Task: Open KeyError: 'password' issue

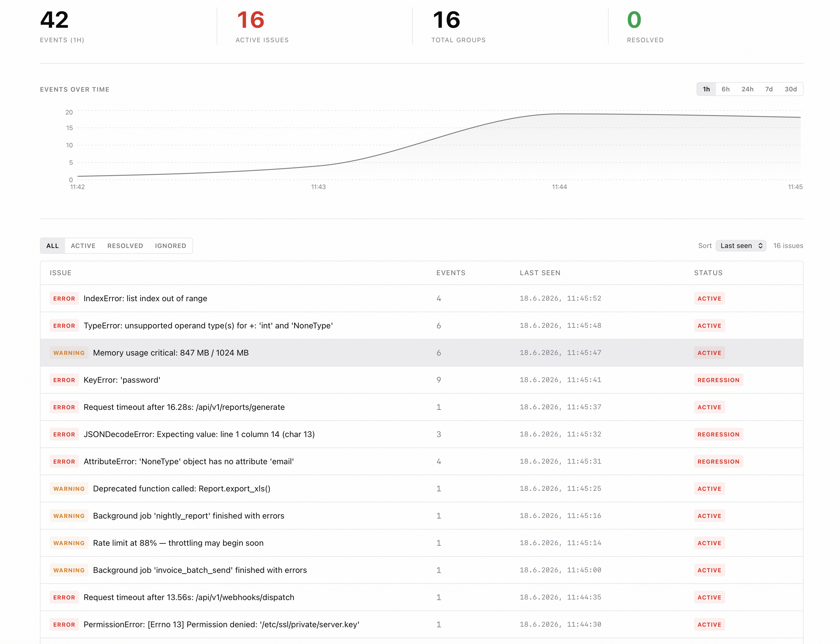Action: pos(421,380)
